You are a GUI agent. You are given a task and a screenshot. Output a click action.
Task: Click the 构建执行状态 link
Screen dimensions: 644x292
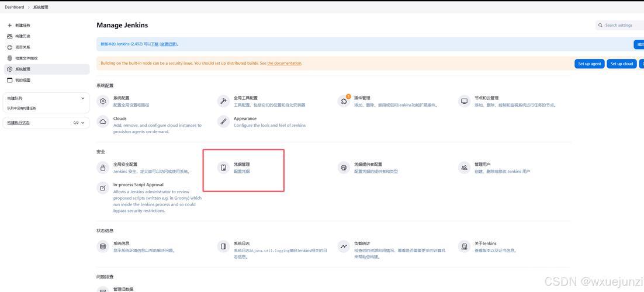click(x=19, y=123)
